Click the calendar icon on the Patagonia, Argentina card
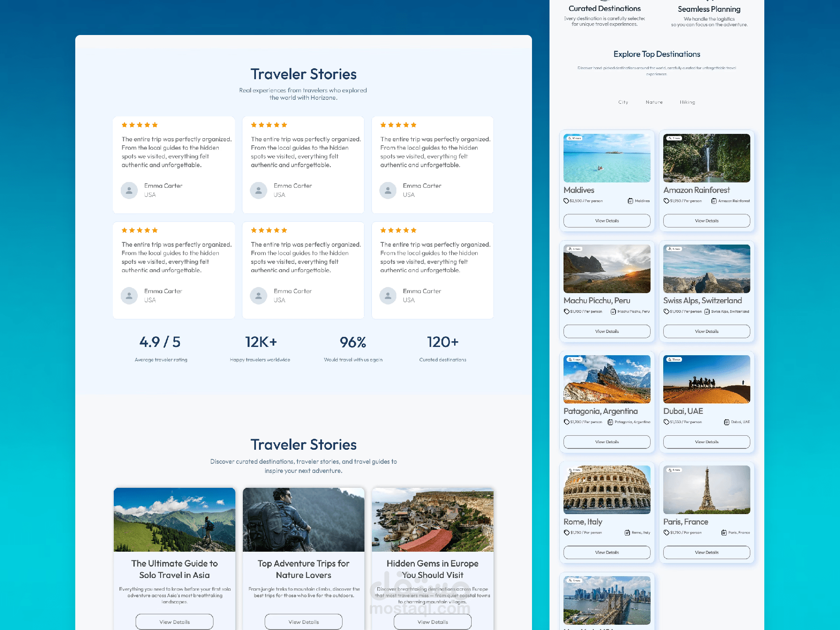The height and width of the screenshot is (630, 840). click(x=610, y=422)
